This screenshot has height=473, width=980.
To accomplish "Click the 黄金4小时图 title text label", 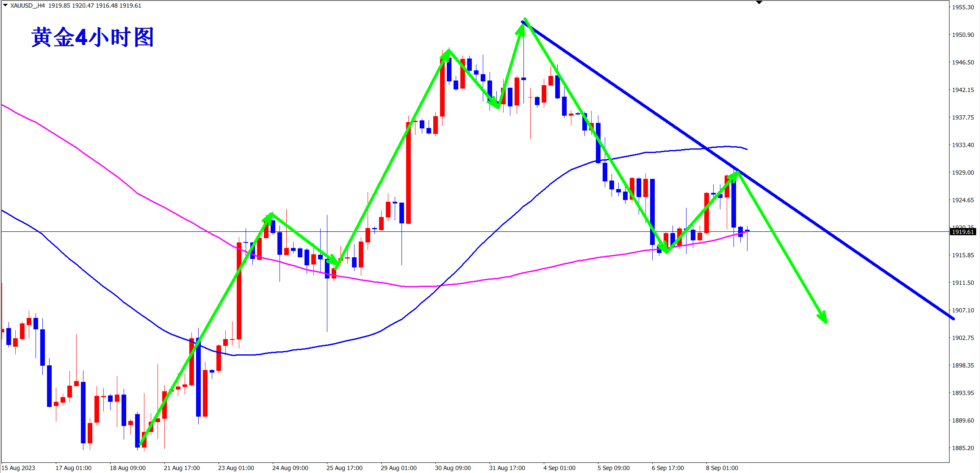I will click(x=92, y=37).
